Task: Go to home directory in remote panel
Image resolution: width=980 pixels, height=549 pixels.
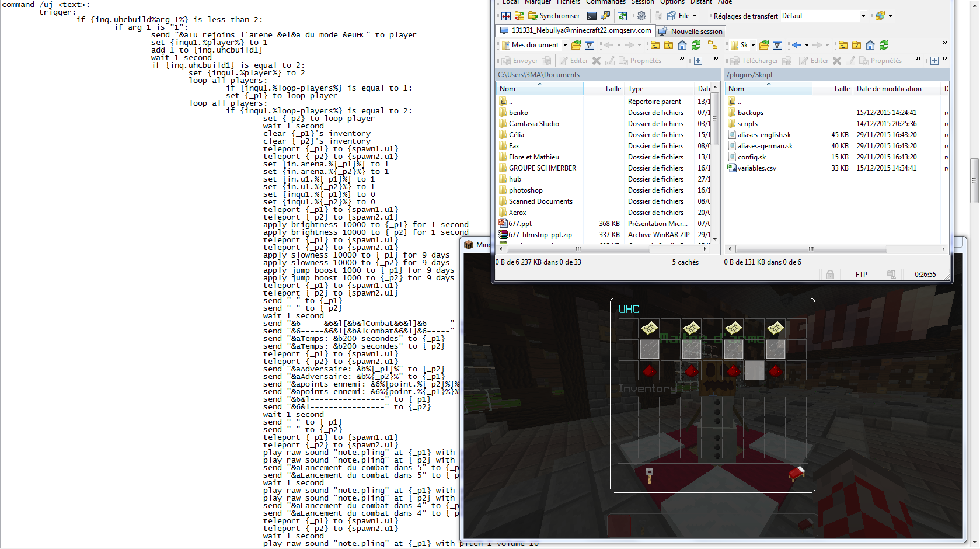Action: click(870, 45)
